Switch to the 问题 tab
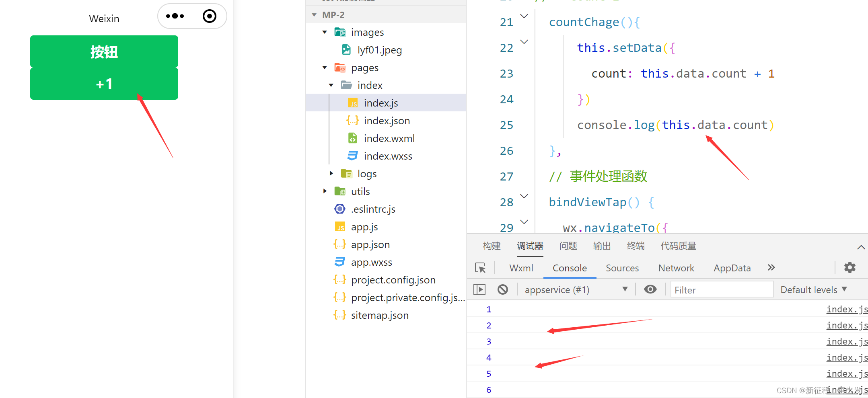 [x=568, y=246]
